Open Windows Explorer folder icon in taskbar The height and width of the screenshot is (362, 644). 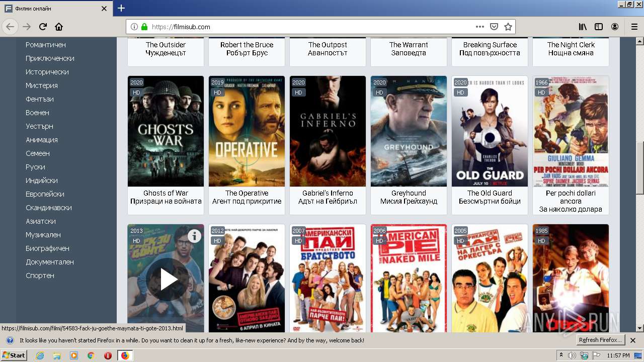coord(57,355)
